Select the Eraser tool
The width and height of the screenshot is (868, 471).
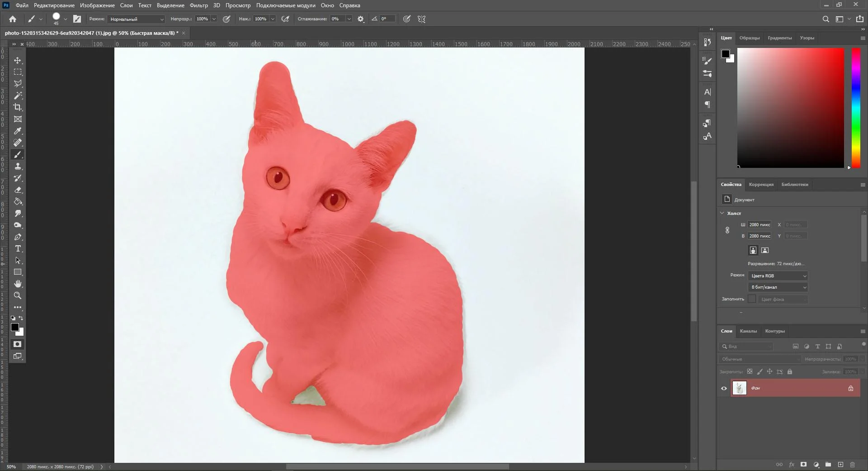(18, 190)
